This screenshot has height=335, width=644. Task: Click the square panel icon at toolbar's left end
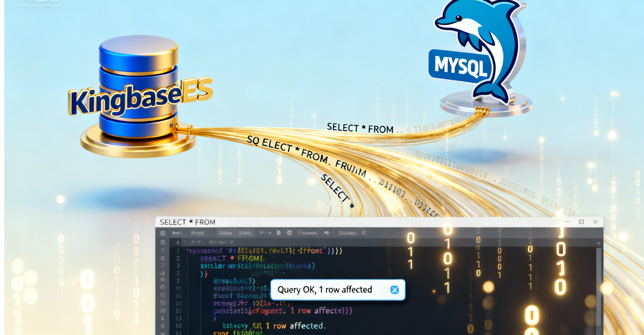click(x=163, y=233)
